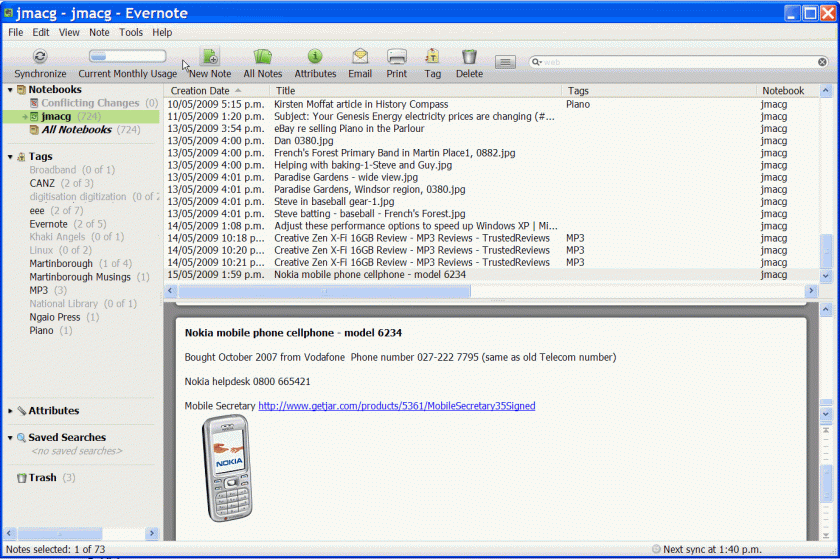Select the Ngaio Press tag

tap(55, 317)
